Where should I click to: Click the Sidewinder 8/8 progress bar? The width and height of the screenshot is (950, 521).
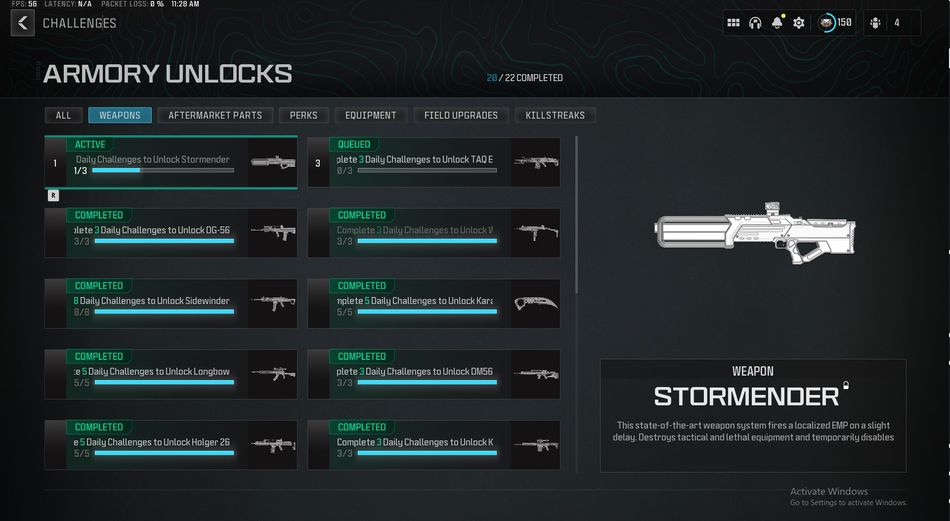[x=164, y=311]
